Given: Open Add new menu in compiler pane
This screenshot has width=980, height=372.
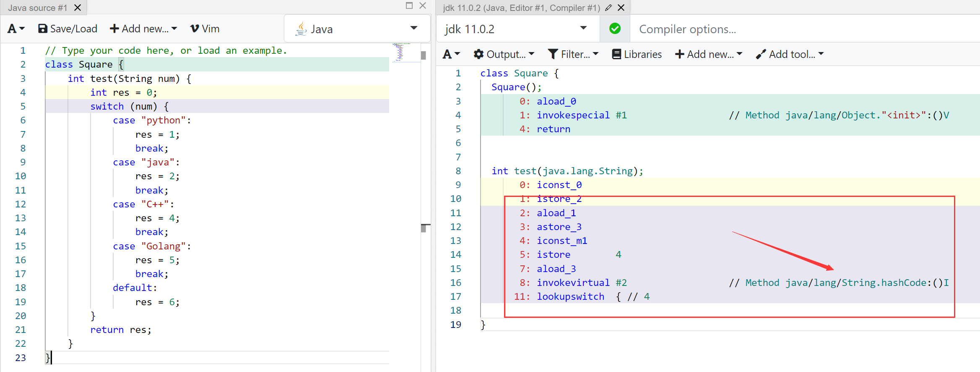Looking at the screenshot, I should [x=709, y=54].
